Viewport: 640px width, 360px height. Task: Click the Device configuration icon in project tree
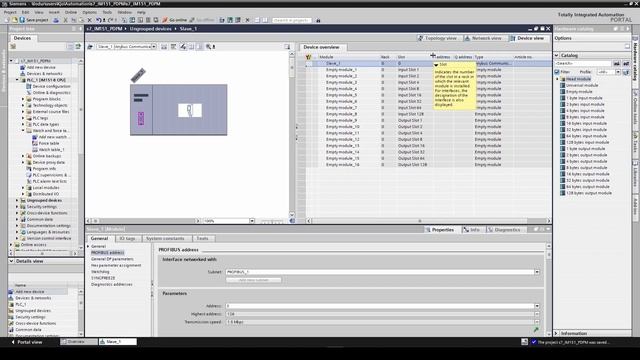coord(29,87)
